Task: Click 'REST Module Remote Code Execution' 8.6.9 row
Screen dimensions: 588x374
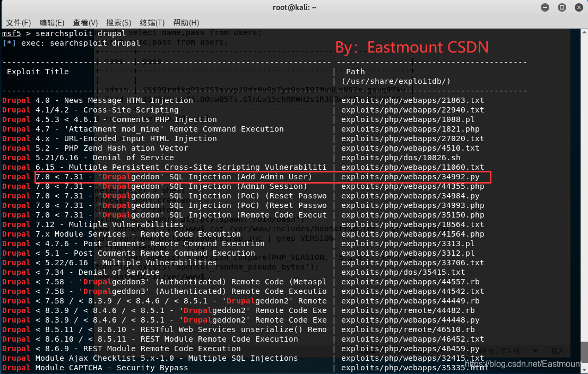Action: click(x=122, y=349)
